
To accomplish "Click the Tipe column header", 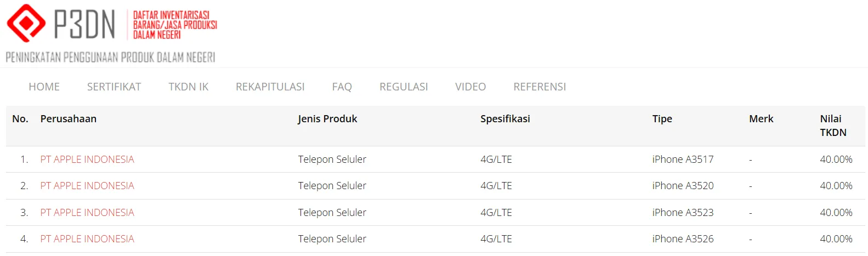I will point(662,119).
